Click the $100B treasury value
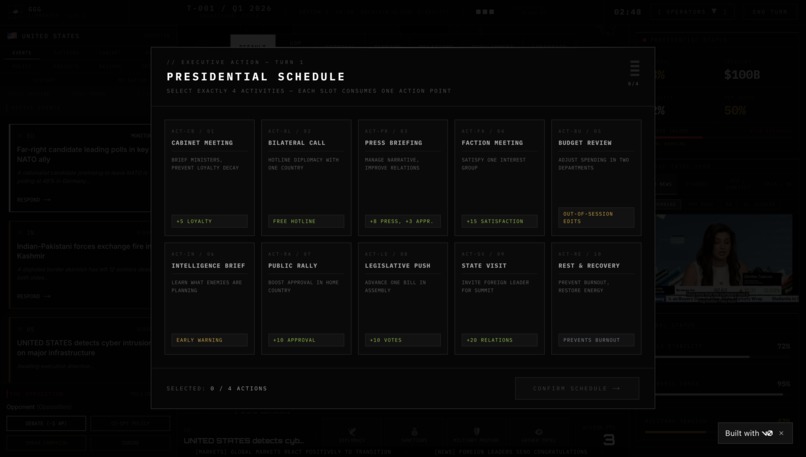806x457 pixels. [x=742, y=75]
